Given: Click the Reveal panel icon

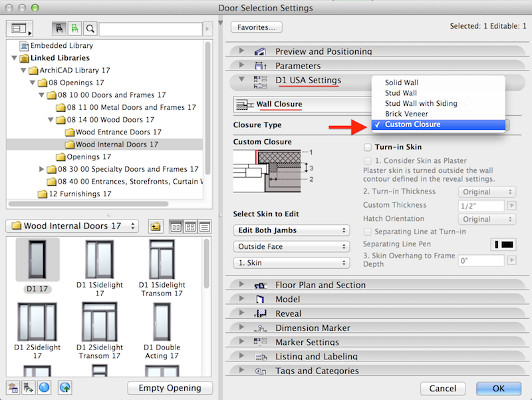Looking at the screenshot, I should [260, 313].
